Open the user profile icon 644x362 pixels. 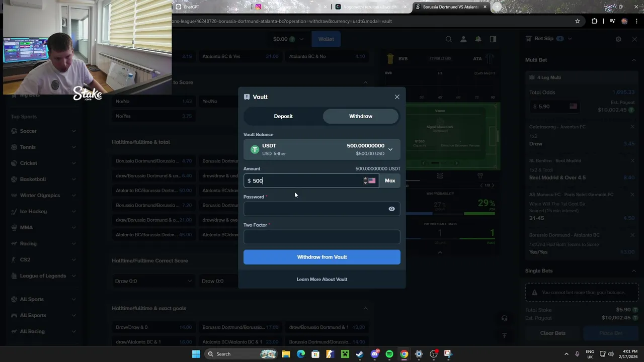(463, 39)
